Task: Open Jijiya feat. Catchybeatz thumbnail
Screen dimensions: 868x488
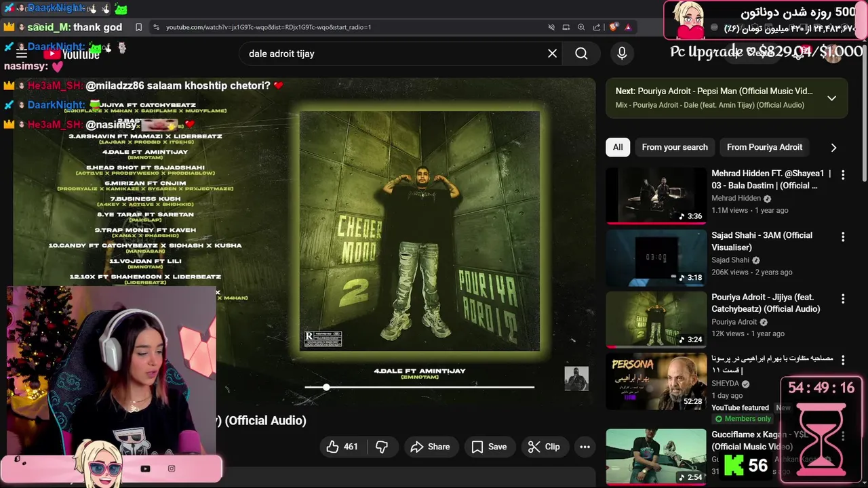Action: pos(656,319)
